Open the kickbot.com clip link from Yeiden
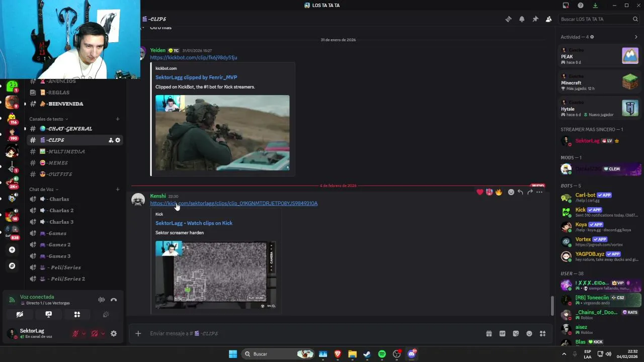 click(193, 57)
